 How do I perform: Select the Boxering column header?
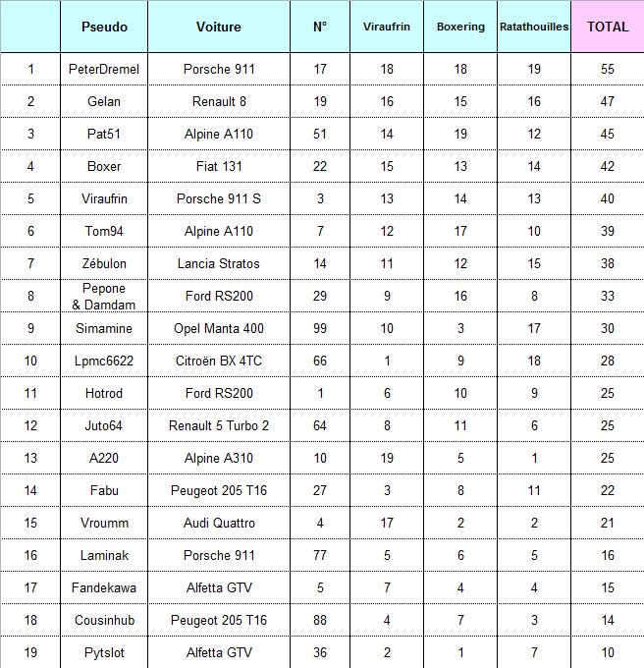pos(460,27)
